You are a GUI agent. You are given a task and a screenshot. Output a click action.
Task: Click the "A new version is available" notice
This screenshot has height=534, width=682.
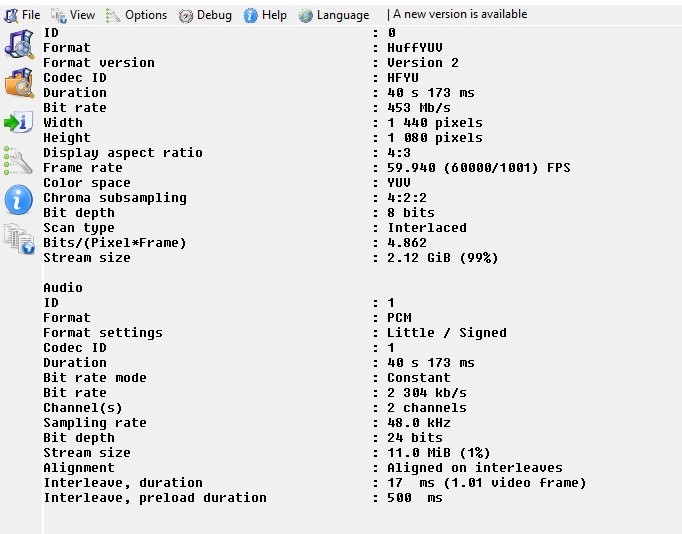point(460,14)
